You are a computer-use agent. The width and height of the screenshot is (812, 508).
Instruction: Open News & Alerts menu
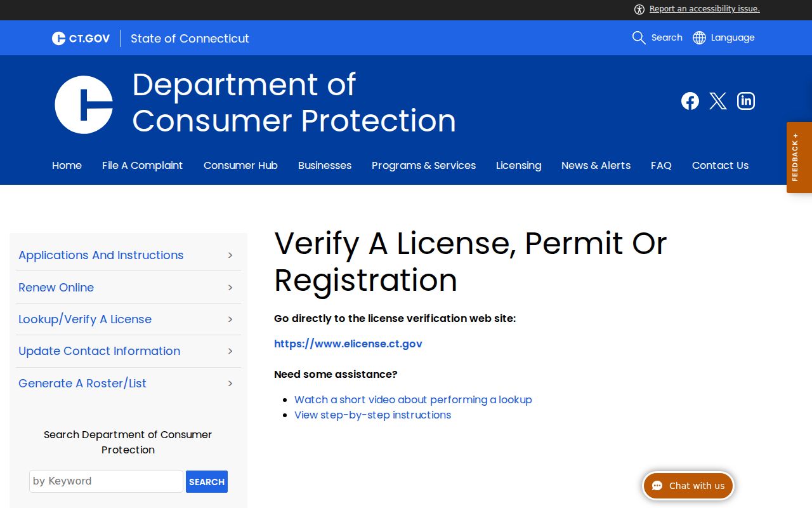coord(596,165)
